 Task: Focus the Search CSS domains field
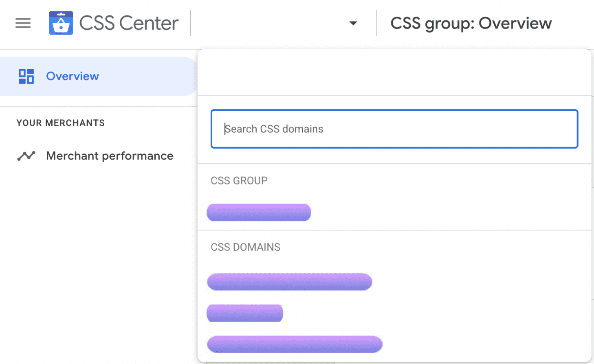point(394,129)
